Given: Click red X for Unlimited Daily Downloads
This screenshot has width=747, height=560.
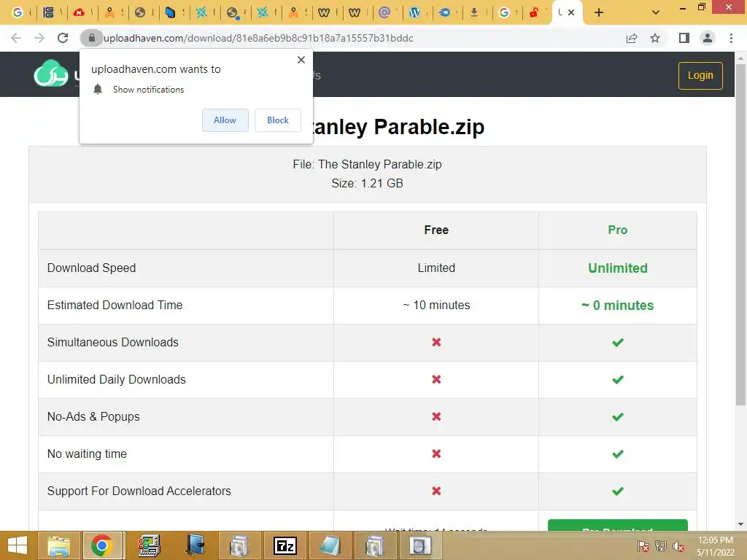Looking at the screenshot, I should 436,379.
